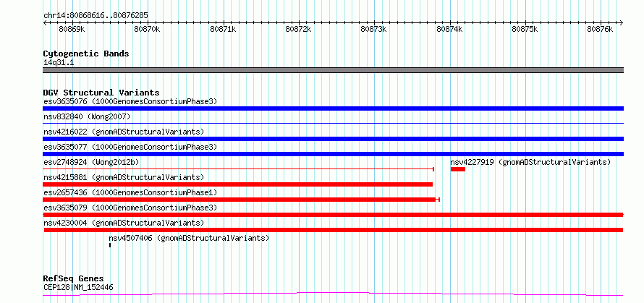The image size is (644, 303).
Task: Click the blue bar under esv3635077
Action: point(333,154)
